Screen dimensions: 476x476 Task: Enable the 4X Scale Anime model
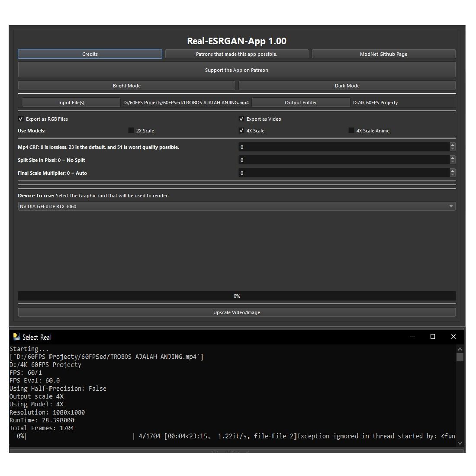pyautogui.click(x=351, y=131)
